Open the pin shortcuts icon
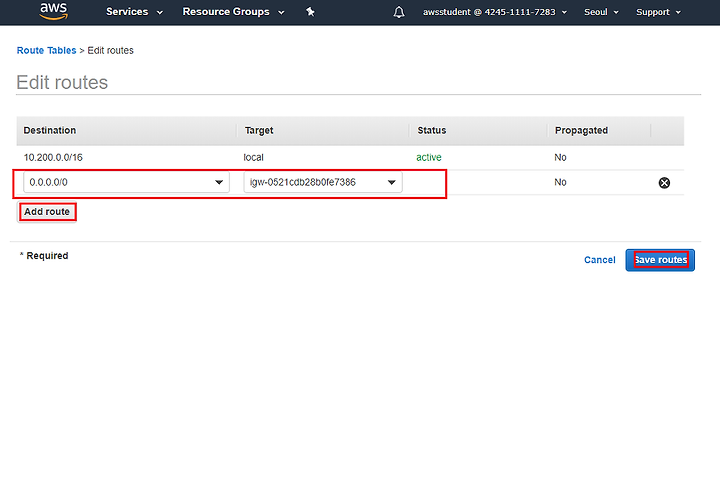Viewport: 720px width, 494px height. point(310,12)
